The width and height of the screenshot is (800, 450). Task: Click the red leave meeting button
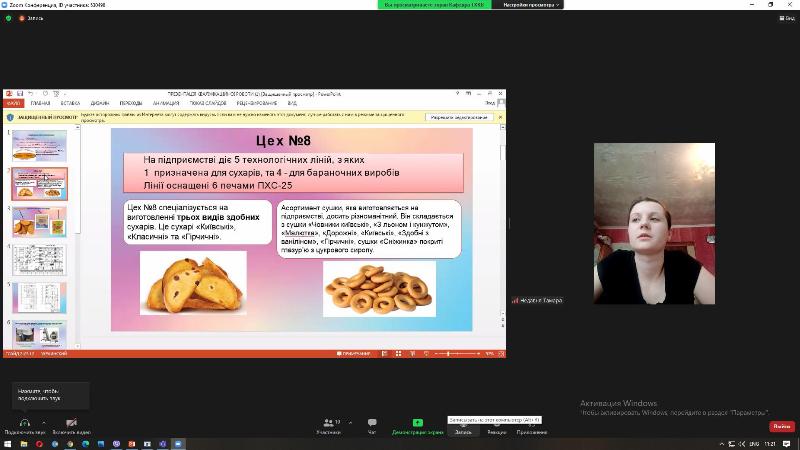coord(782,426)
